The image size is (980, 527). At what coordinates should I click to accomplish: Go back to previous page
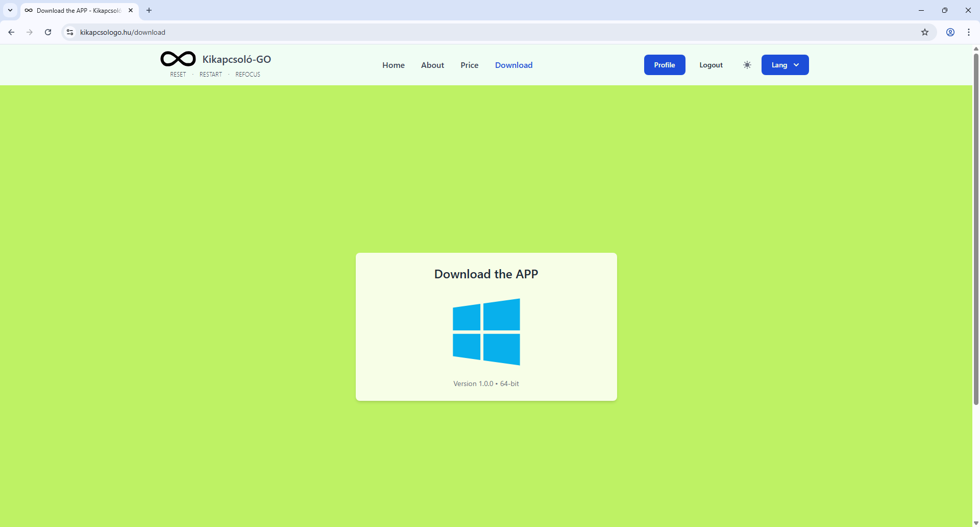click(11, 32)
